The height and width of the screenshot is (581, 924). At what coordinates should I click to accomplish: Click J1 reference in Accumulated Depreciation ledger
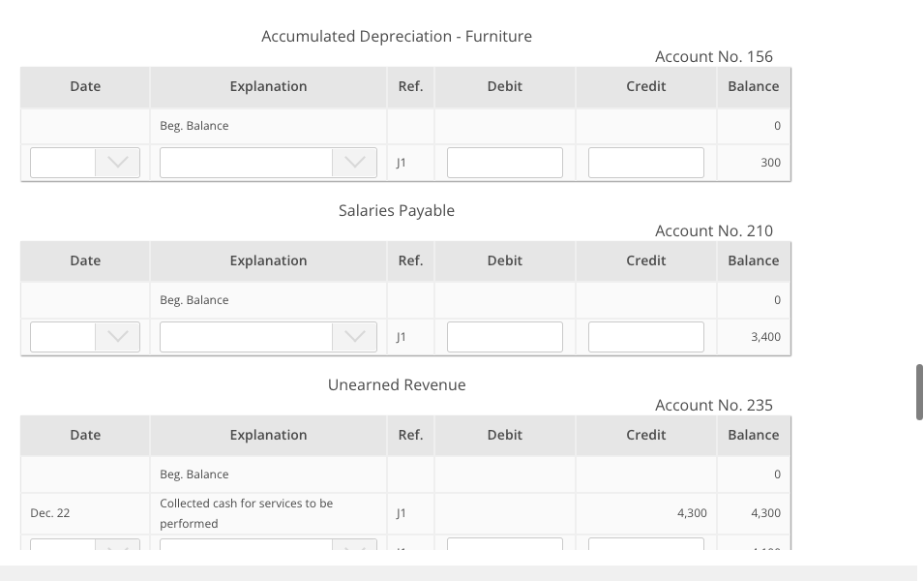click(x=402, y=163)
